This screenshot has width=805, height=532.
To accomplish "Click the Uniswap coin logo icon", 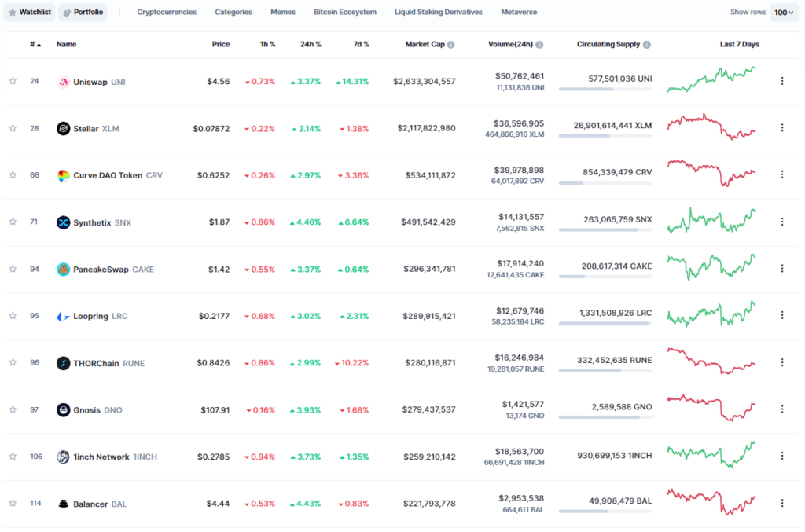I will pyautogui.click(x=63, y=82).
